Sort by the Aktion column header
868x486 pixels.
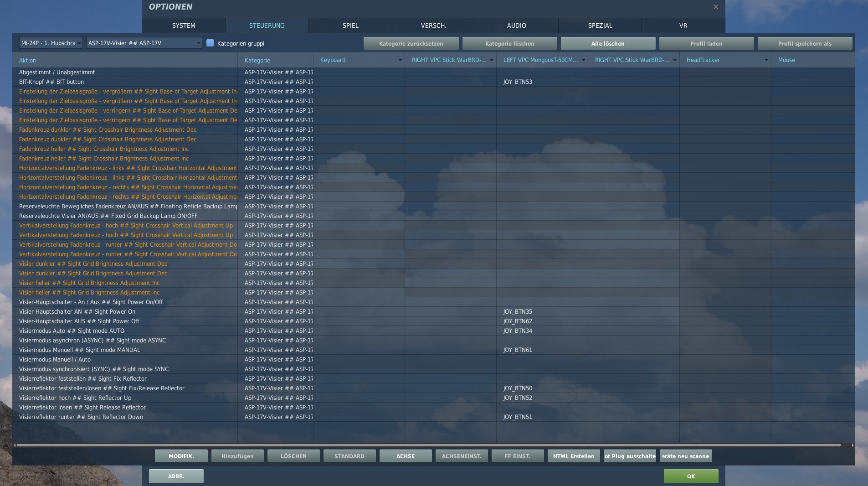point(125,60)
